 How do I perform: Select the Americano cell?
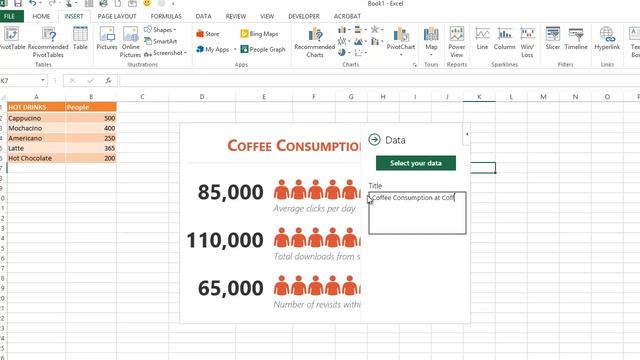tap(36, 138)
